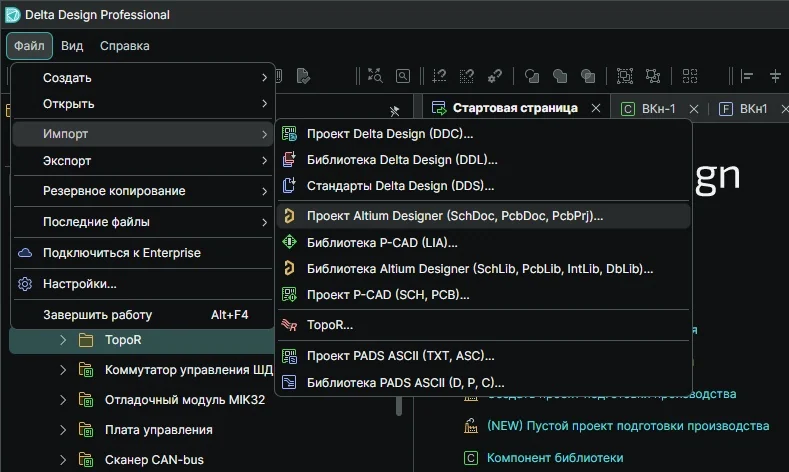
Task: Click the zoom-to-fit toolbar icon
Action: point(375,76)
